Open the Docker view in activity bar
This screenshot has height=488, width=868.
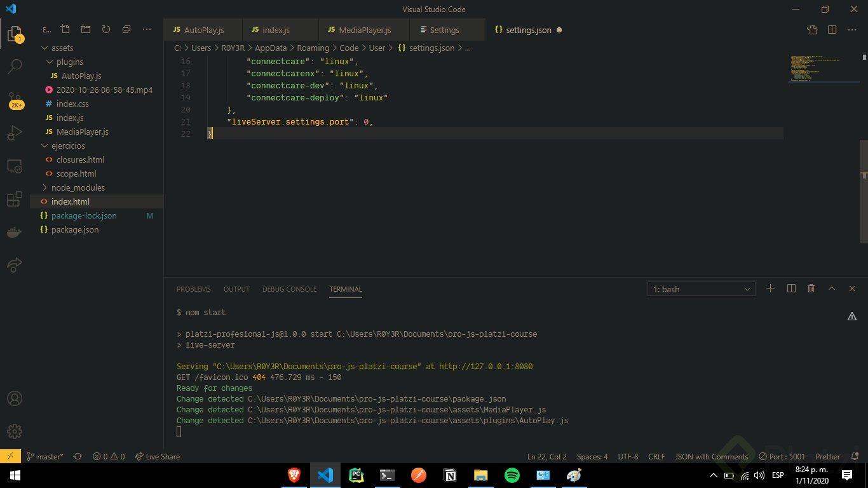tap(15, 233)
